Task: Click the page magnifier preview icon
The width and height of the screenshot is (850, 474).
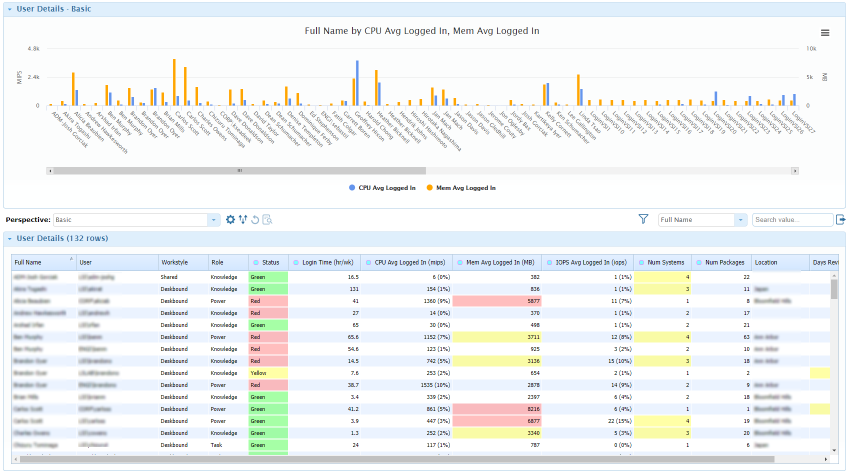Action: tap(267, 220)
